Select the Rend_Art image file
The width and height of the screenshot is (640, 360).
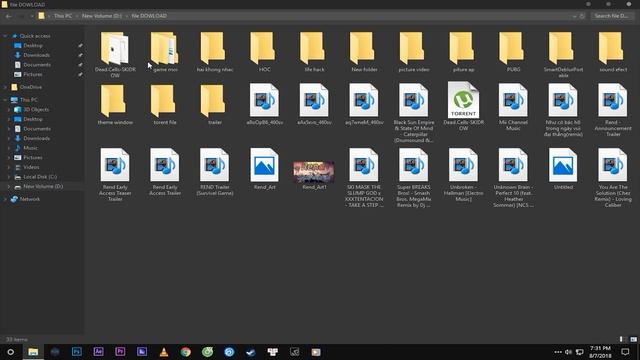pos(264,169)
